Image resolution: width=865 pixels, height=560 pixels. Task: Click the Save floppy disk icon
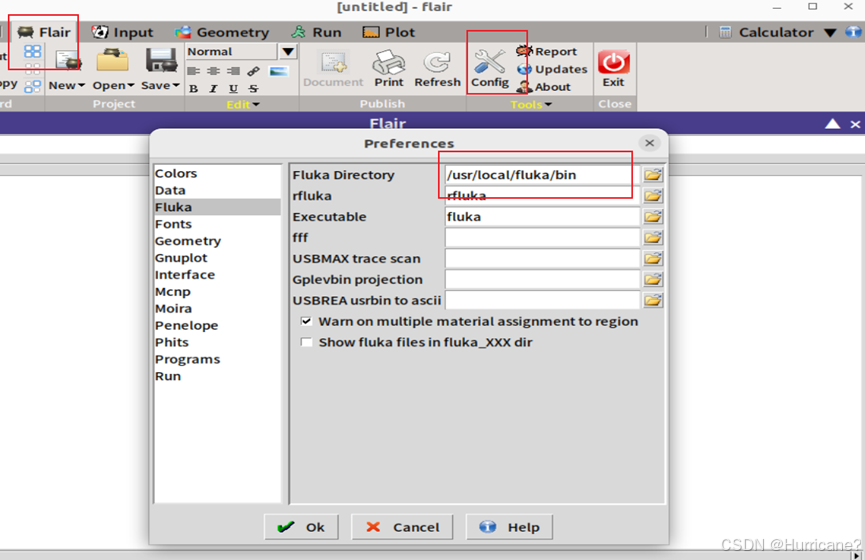click(161, 60)
